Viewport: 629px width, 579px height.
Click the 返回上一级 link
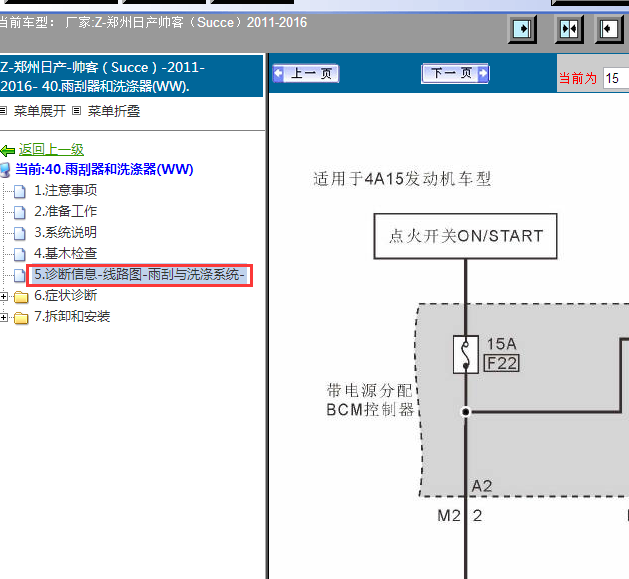coord(51,150)
